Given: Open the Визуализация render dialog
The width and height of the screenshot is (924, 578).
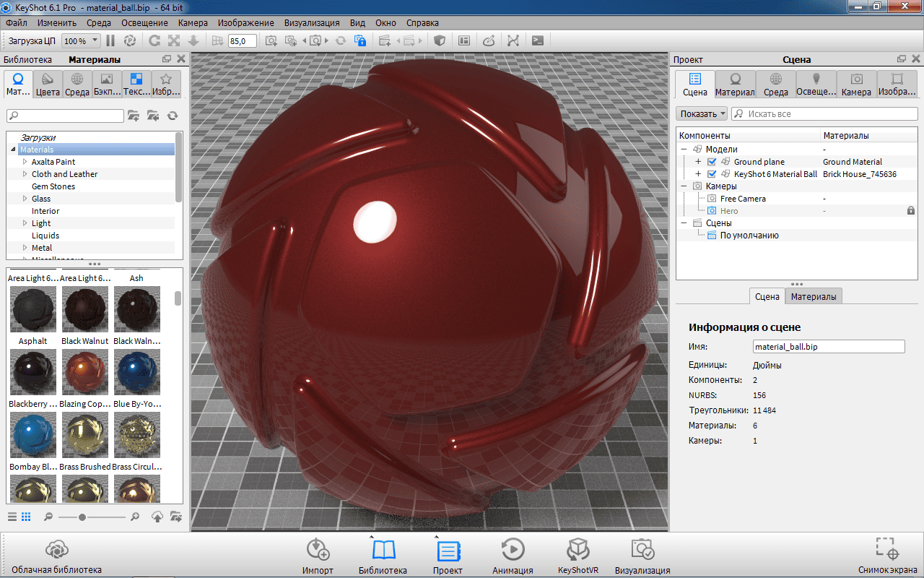Looking at the screenshot, I should [x=642, y=556].
